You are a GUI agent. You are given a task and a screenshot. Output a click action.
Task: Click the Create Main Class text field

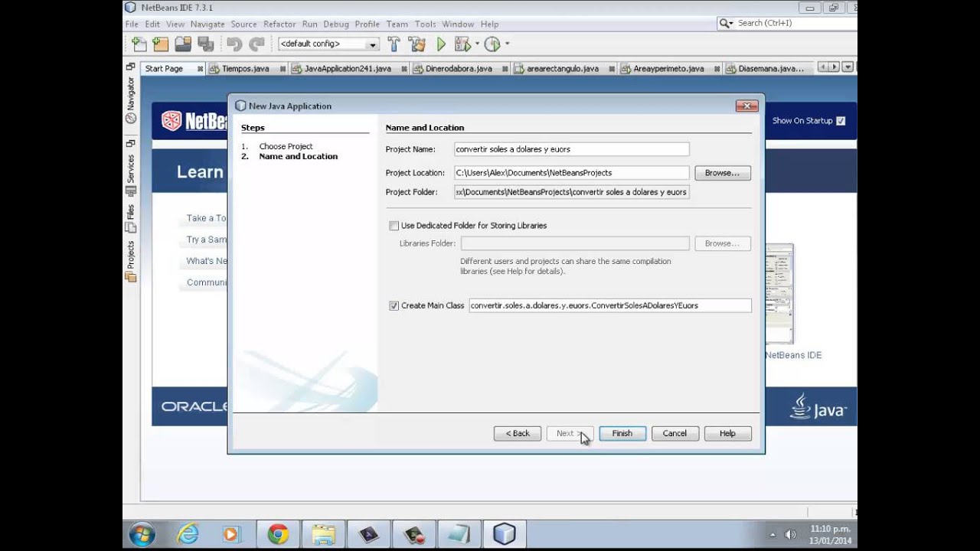tap(610, 305)
